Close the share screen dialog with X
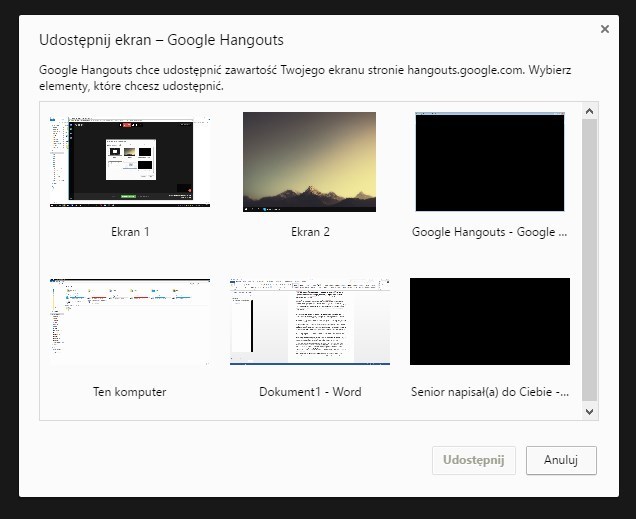636x519 pixels. coord(605,29)
